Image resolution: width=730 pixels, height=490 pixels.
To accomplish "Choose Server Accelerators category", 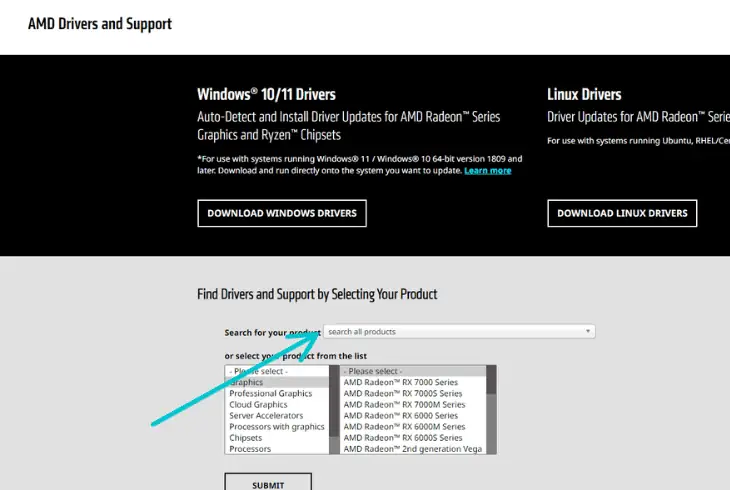I will tap(277, 415).
